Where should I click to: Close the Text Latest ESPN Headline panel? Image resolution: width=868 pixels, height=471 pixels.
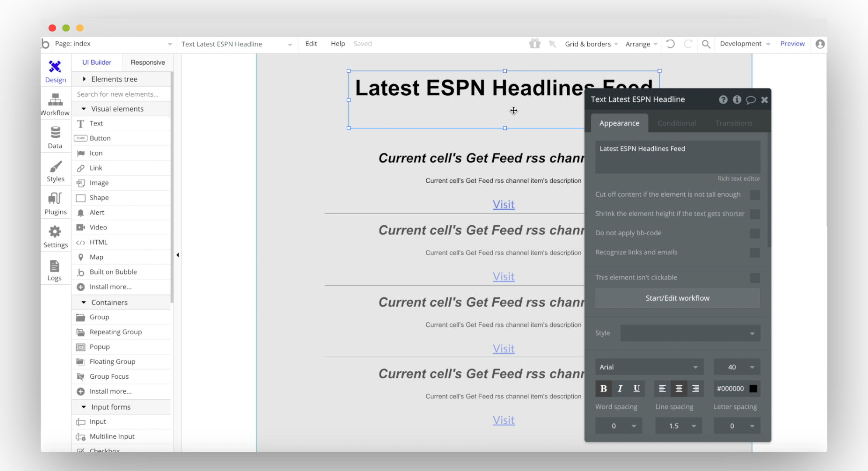click(764, 100)
